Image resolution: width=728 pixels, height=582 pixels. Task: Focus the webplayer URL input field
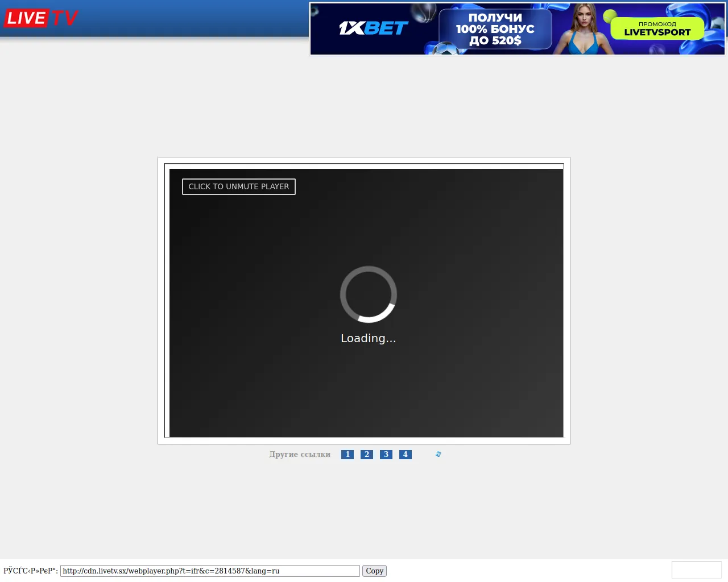click(x=210, y=571)
